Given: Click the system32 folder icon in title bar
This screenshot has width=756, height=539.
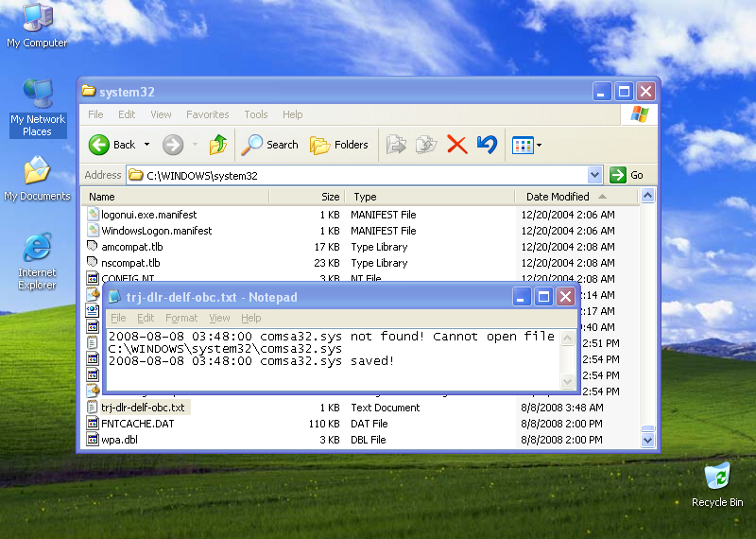Looking at the screenshot, I should pyautogui.click(x=89, y=91).
